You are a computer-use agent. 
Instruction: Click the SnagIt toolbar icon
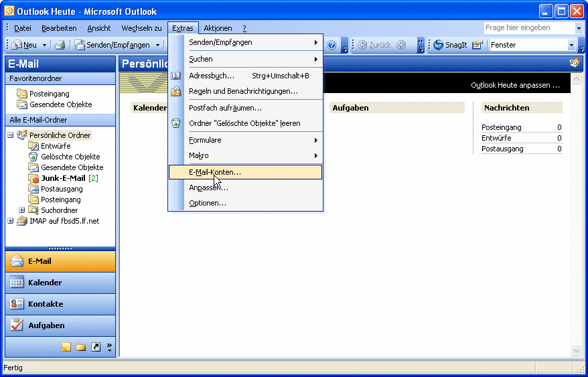click(x=439, y=45)
